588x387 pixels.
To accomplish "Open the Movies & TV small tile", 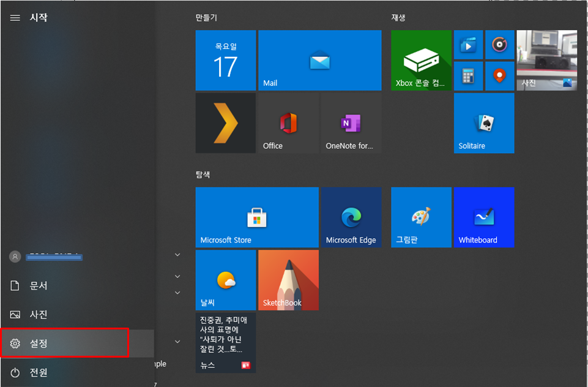I will point(468,45).
